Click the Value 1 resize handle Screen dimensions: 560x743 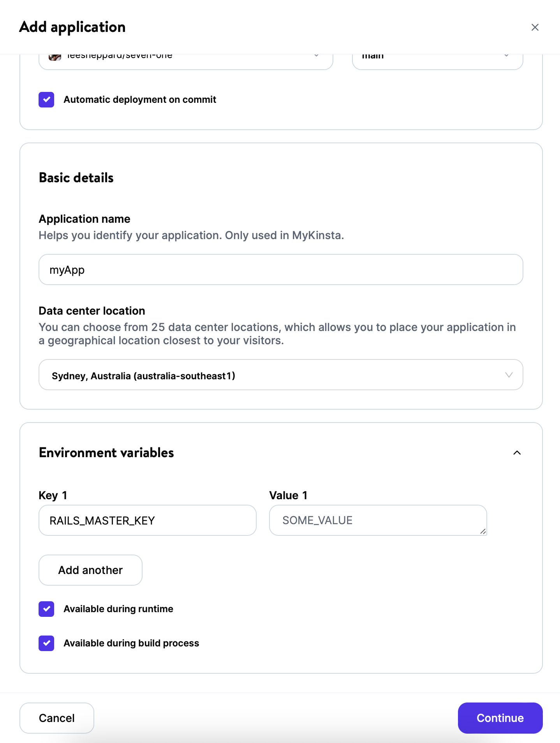pos(483,531)
